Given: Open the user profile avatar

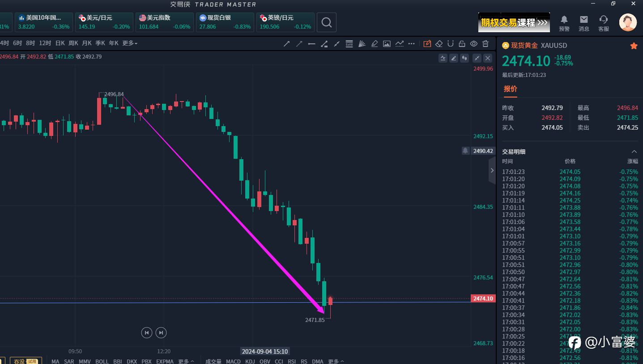Looking at the screenshot, I should pyautogui.click(x=628, y=22).
